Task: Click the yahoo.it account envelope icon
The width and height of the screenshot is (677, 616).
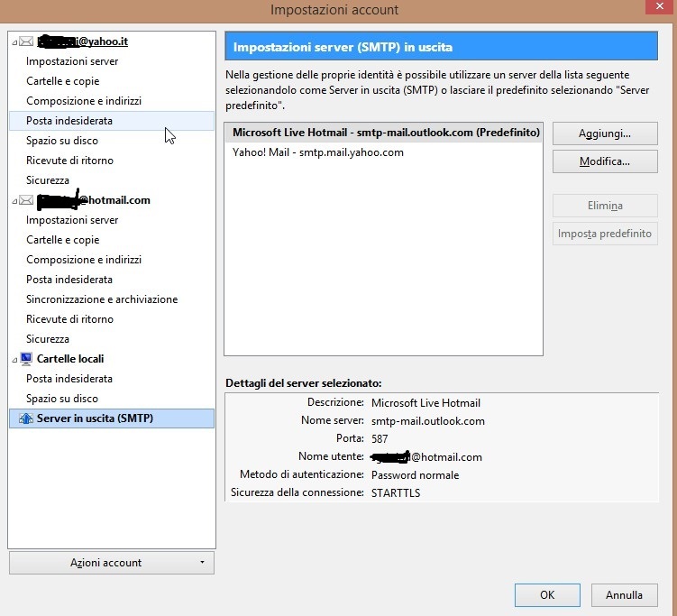Action: pos(26,41)
